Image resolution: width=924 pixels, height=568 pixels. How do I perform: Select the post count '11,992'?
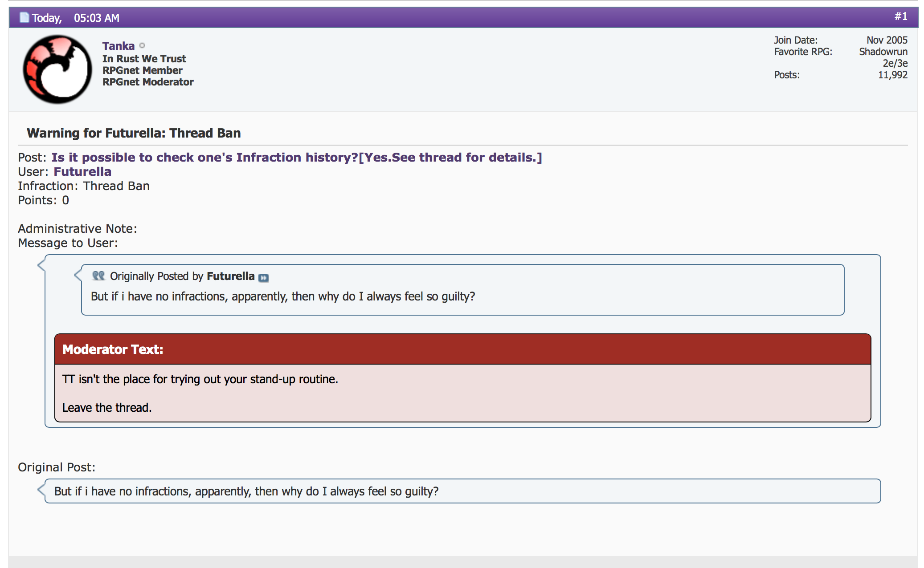[893, 75]
